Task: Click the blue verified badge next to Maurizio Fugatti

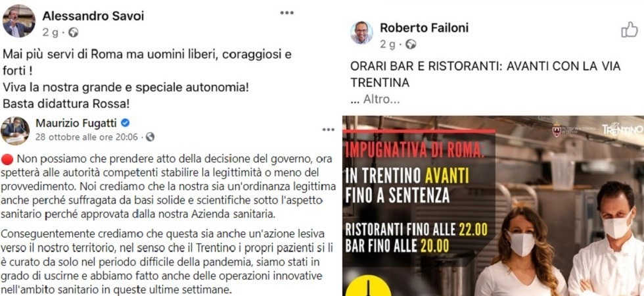Action: 126,123
